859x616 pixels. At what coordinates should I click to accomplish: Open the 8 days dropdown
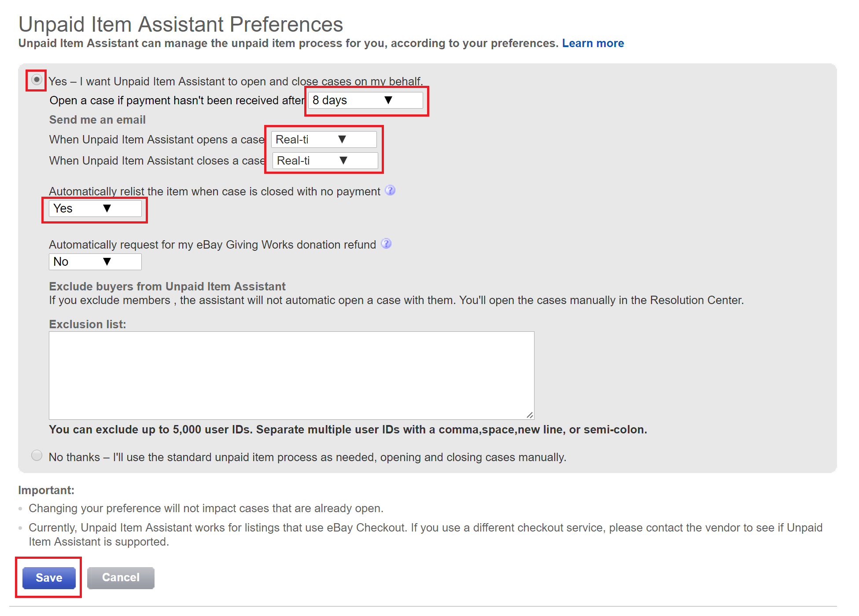[x=365, y=100]
